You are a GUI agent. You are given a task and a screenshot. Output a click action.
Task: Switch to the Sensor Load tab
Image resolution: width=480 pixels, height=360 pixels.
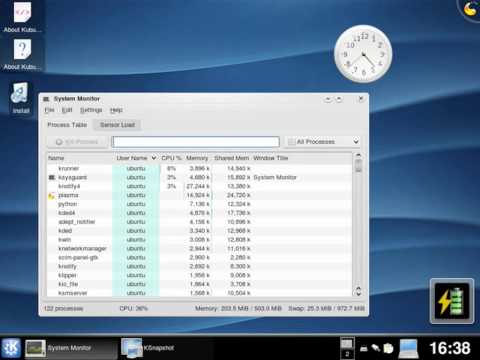click(117, 125)
